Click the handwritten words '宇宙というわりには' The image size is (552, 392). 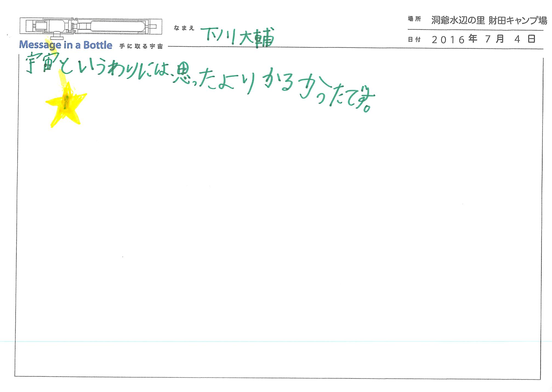pos(97,66)
